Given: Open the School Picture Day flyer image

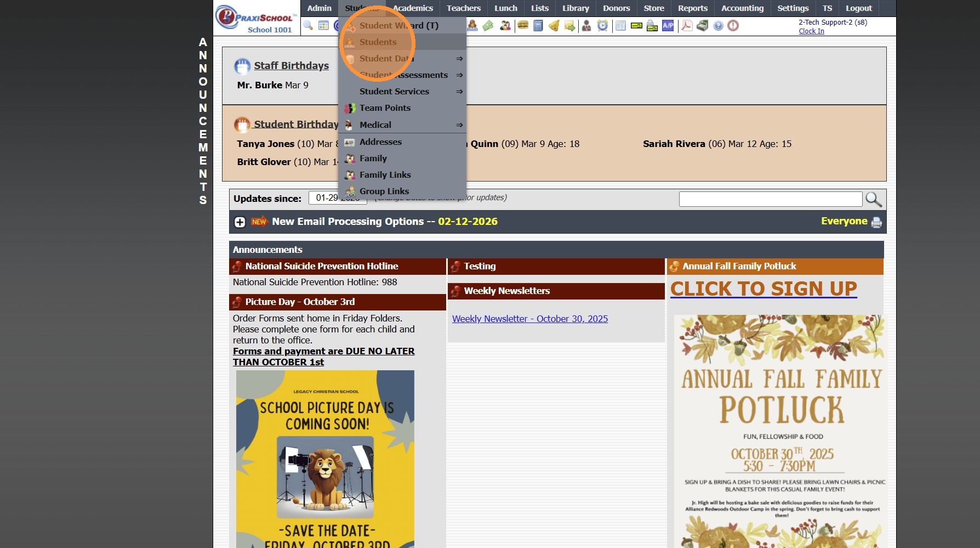Looking at the screenshot, I should coord(325,459).
